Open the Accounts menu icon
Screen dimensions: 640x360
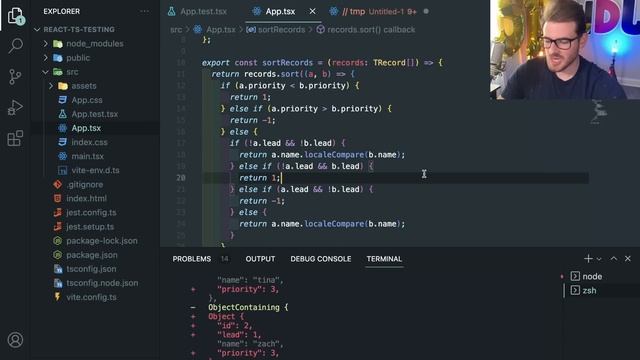click(16, 340)
